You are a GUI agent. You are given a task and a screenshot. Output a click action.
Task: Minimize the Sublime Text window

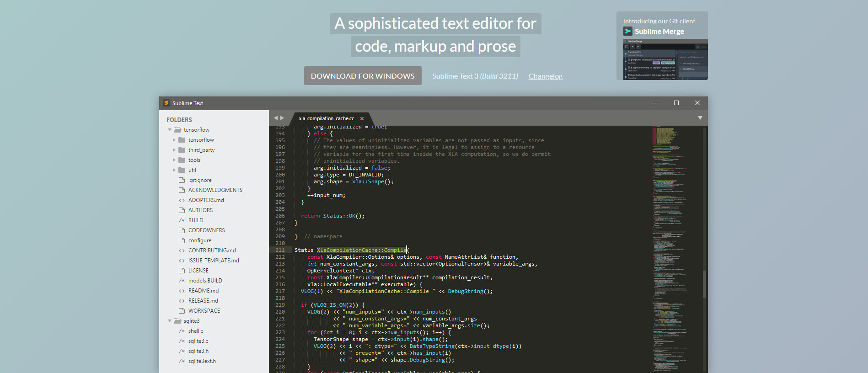655,103
